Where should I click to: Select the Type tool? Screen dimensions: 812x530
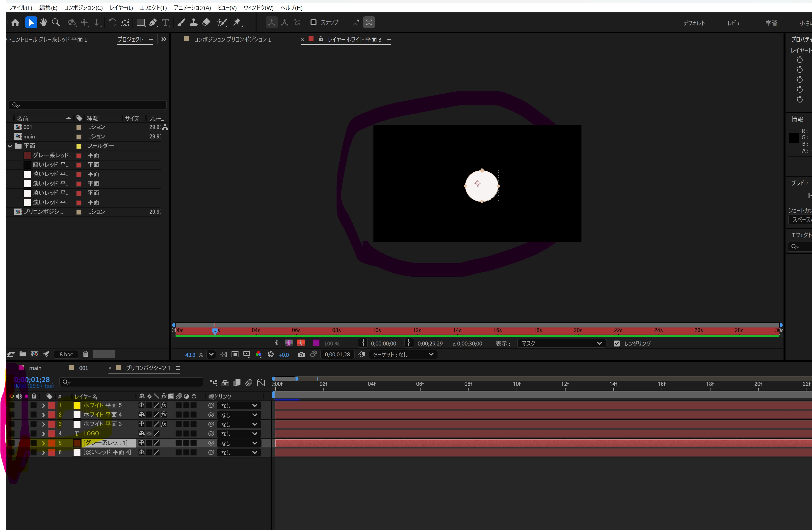pos(165,23)
